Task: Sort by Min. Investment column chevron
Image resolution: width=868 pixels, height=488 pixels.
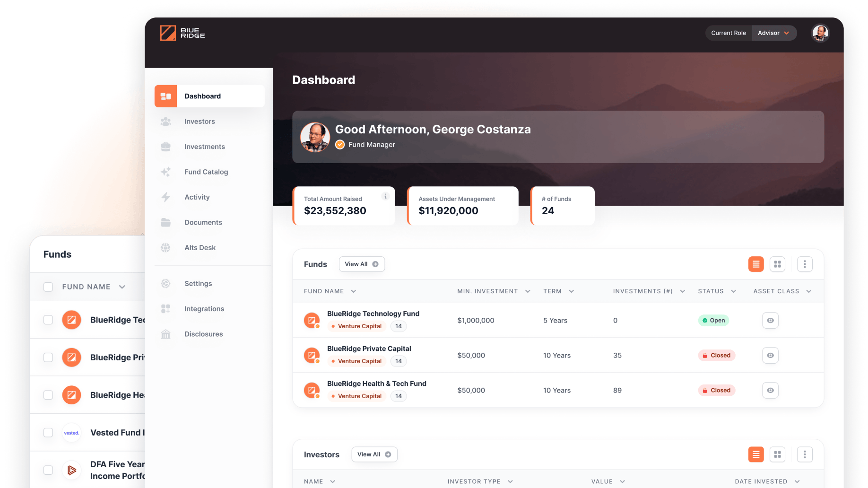Action: (528, 291)
